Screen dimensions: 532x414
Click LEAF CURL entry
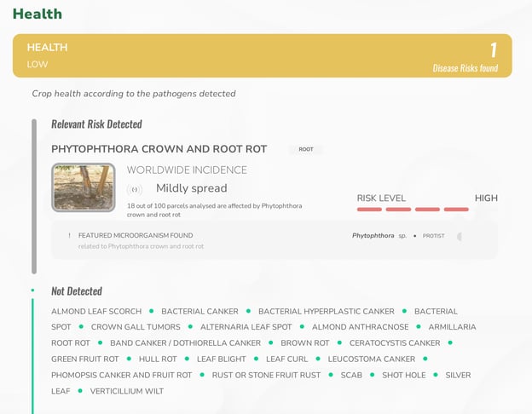pos(287,359)
